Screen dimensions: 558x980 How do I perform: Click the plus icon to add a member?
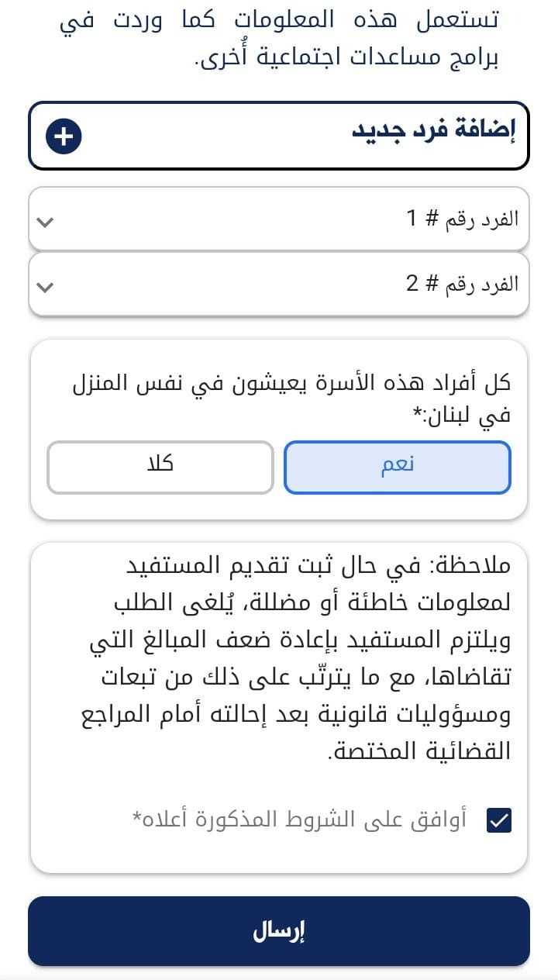click(x=64, y=136)
